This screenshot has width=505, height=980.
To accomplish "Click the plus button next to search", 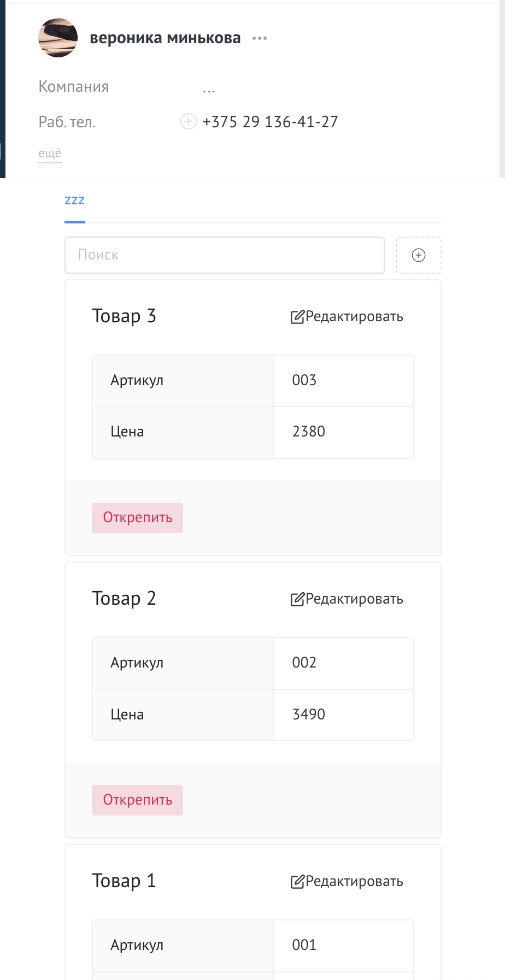I will (x=418, y=255).
